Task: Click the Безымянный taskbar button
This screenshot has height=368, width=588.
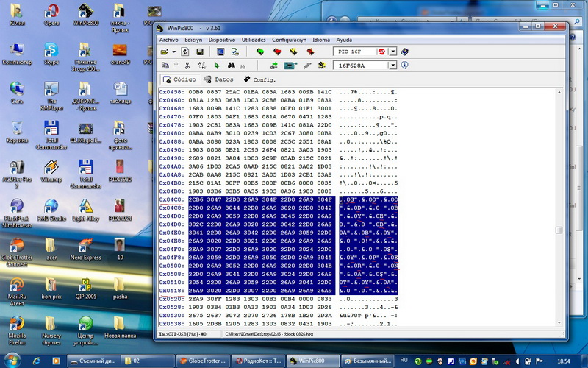Action: point(368,361)
